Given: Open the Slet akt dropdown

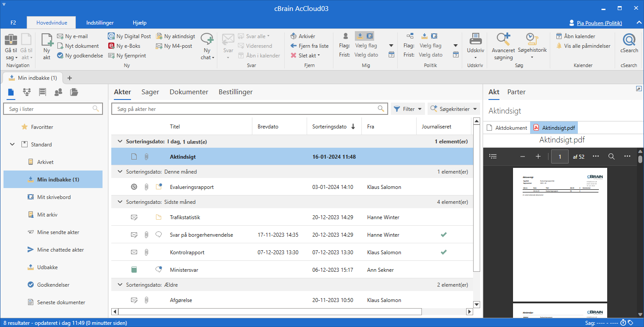Looking at the screenshot, I should coord(305,56).
